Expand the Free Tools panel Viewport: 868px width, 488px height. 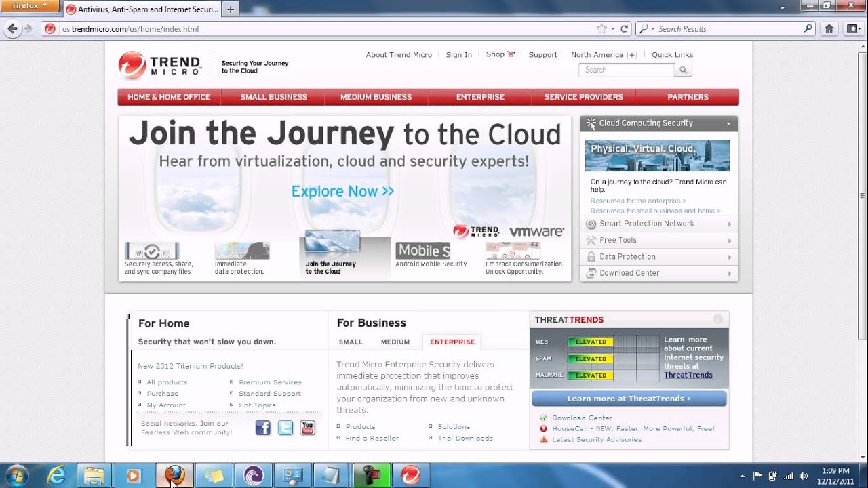coord(658,240)
